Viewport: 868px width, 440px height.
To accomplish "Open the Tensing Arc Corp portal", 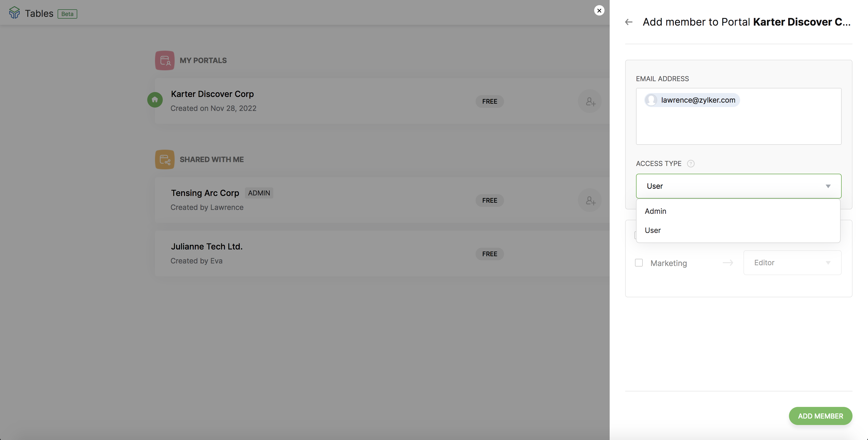I will [x=205, y=193].
